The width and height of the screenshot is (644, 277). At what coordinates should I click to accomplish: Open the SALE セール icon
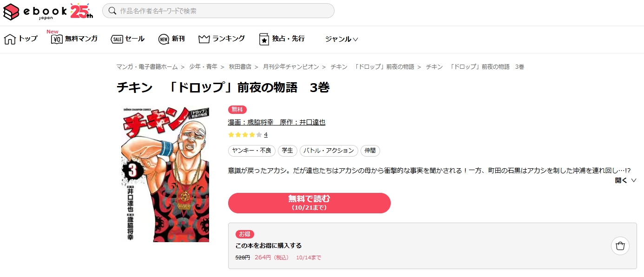(x=117, y=39)
